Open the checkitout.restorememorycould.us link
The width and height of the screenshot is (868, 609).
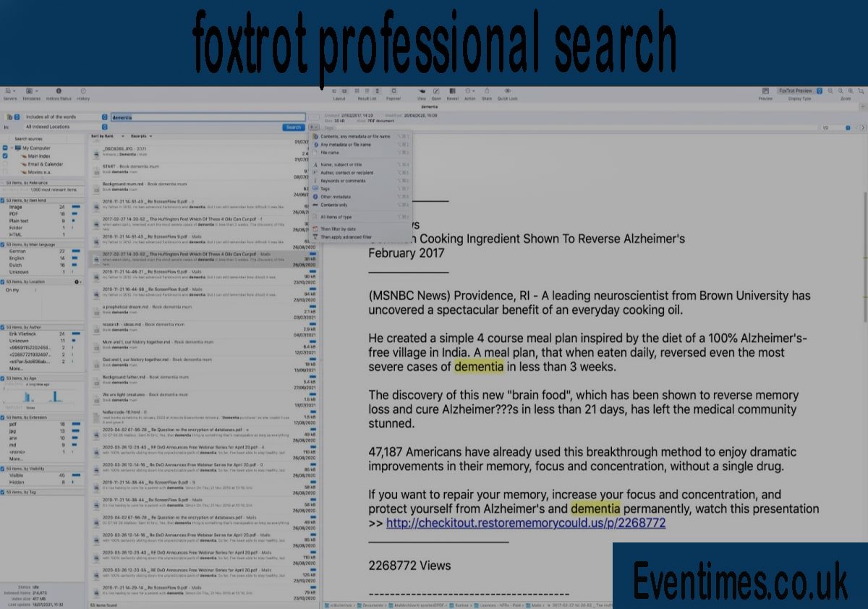pos(525,523)
